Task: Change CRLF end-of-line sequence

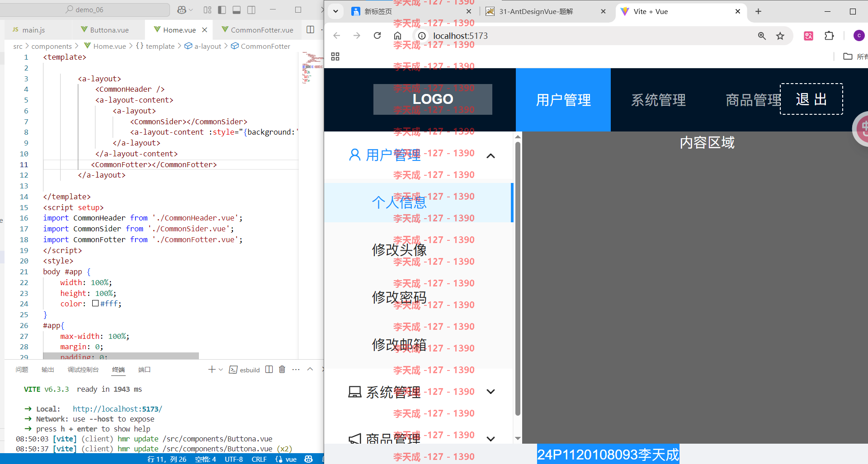Action: [259, 459]
